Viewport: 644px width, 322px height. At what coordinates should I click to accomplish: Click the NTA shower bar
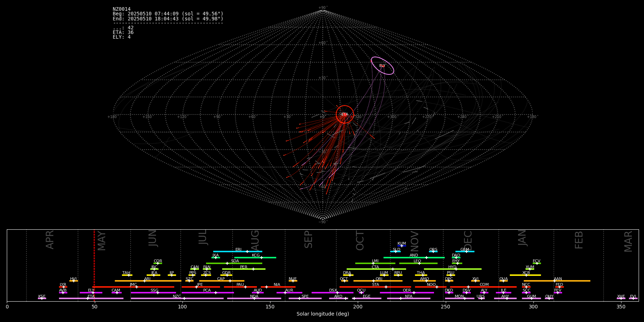tap(409, 298)
